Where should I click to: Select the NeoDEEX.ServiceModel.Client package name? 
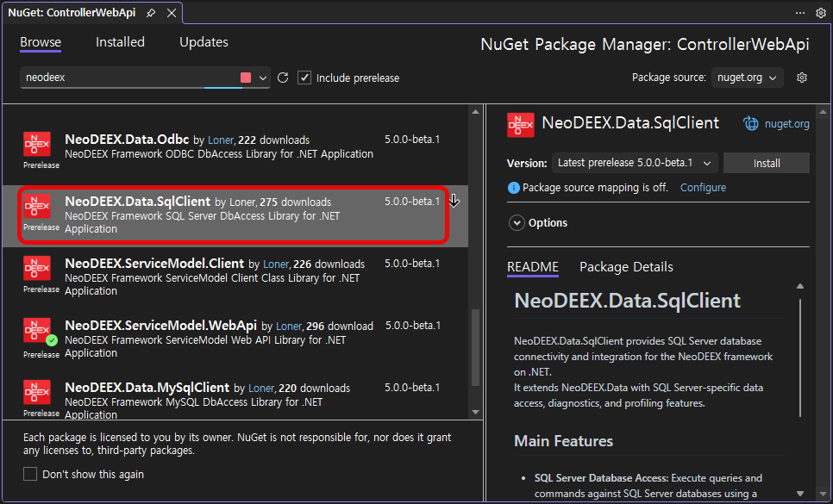click(154, 264)
